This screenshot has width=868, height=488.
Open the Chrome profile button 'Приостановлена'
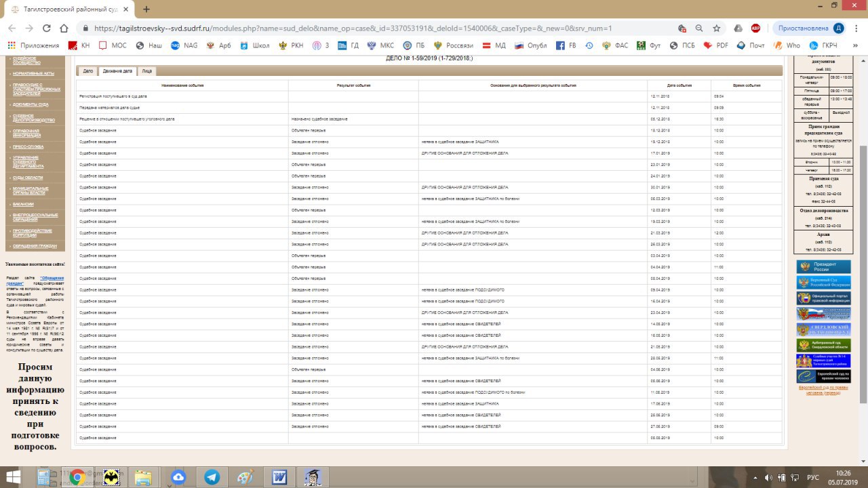click(803, 28)
